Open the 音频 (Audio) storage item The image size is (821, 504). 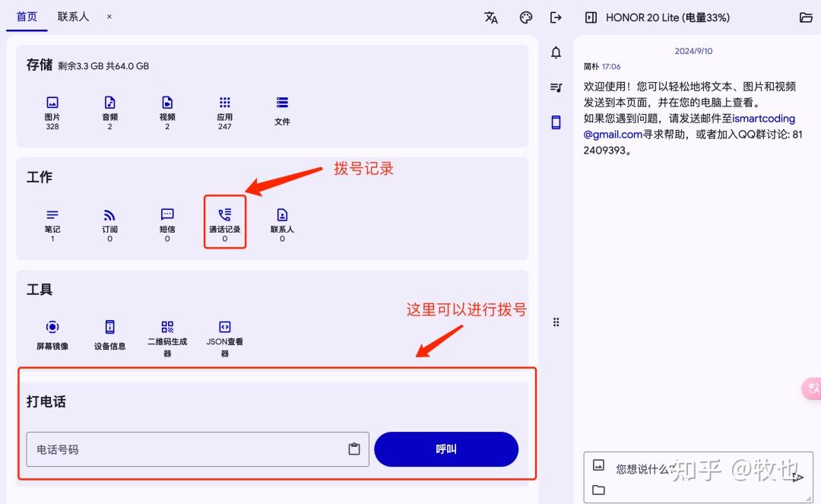pos(110,112)
